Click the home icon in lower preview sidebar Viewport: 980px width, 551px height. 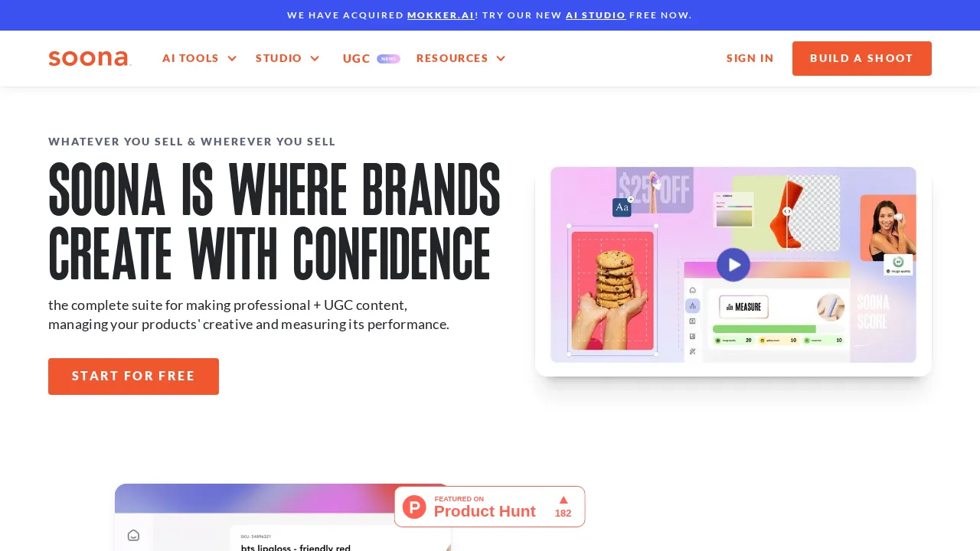point(133,536)
